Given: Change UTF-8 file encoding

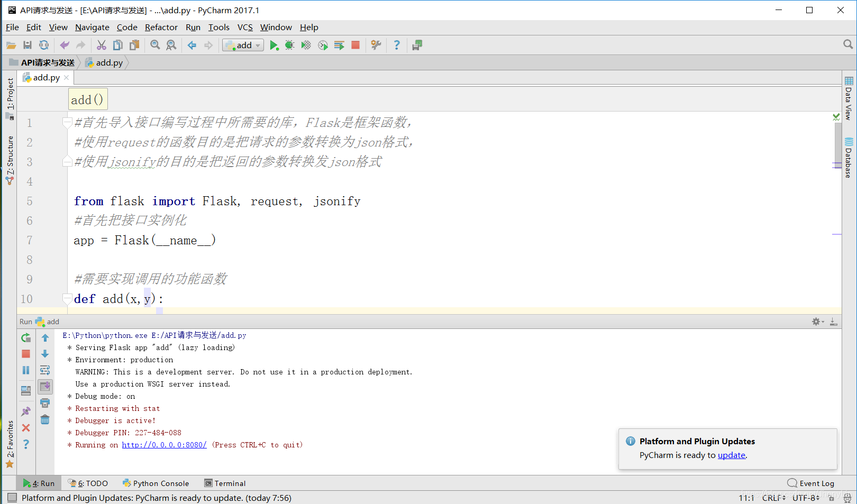Looking at the screenshot, I should (806, 498).
